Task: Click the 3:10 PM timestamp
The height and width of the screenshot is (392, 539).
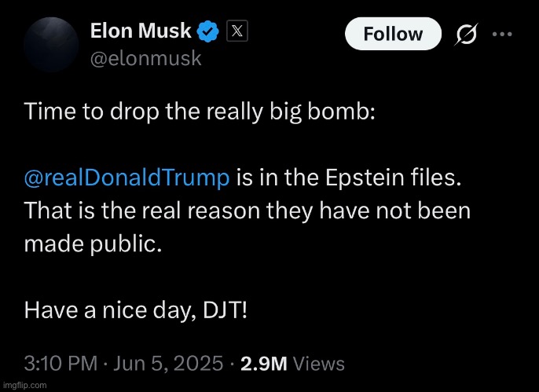Action: tap(60, 363)
